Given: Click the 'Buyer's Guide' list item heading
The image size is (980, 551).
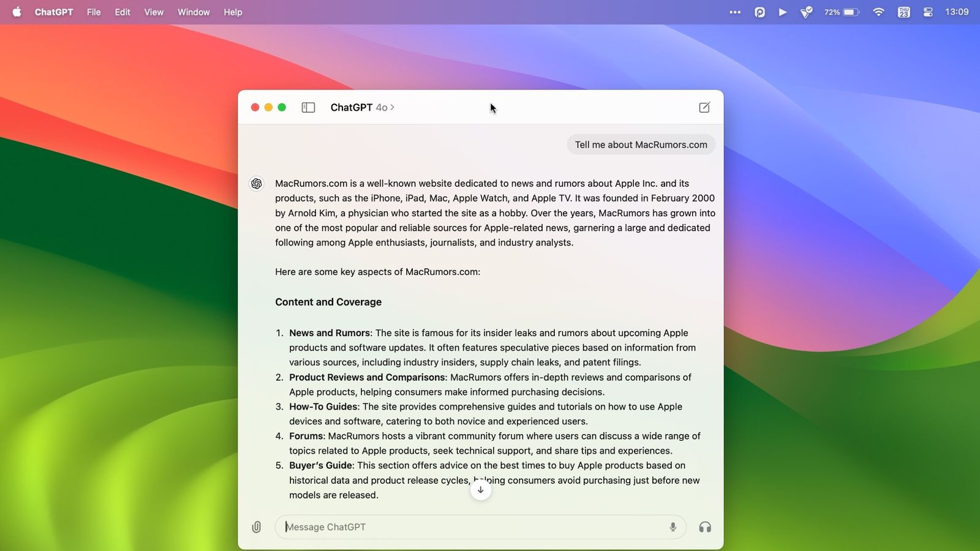Looking at the screenshot, I should click(x=321, y=465).
